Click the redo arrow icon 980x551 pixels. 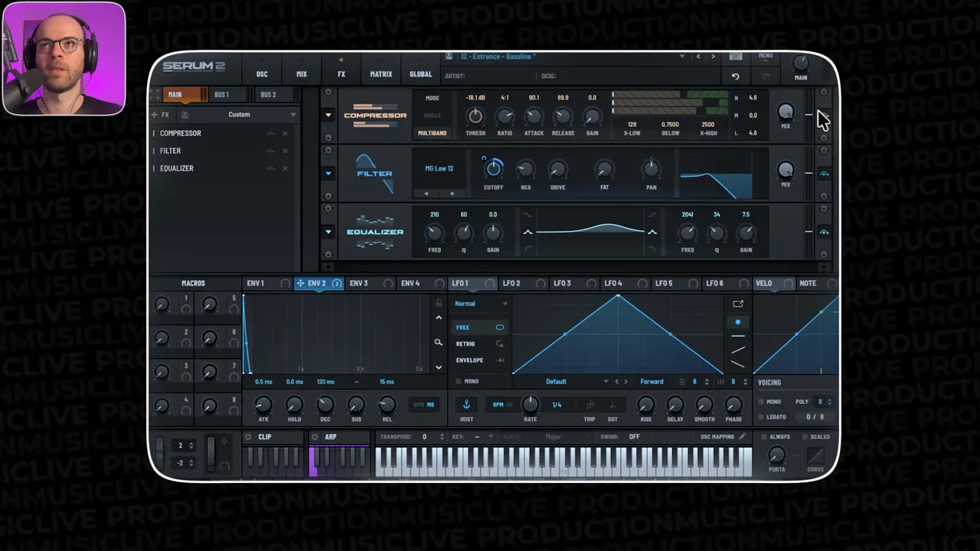point(766,77)
